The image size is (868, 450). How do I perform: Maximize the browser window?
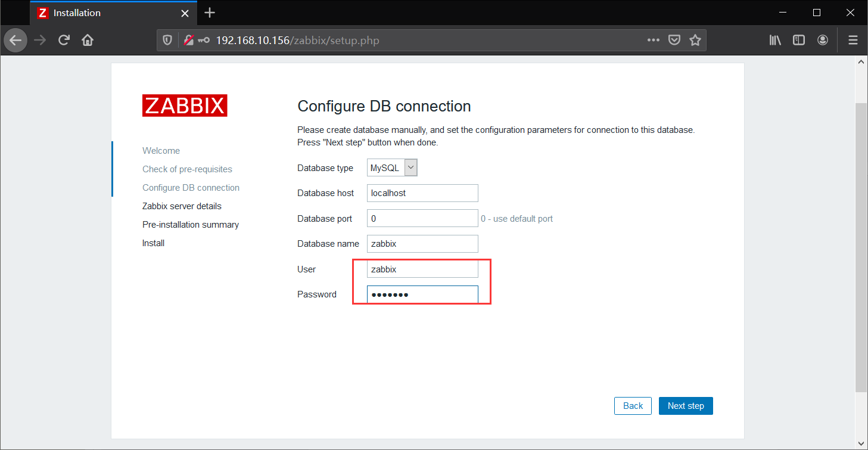click(x=817, y=13)
